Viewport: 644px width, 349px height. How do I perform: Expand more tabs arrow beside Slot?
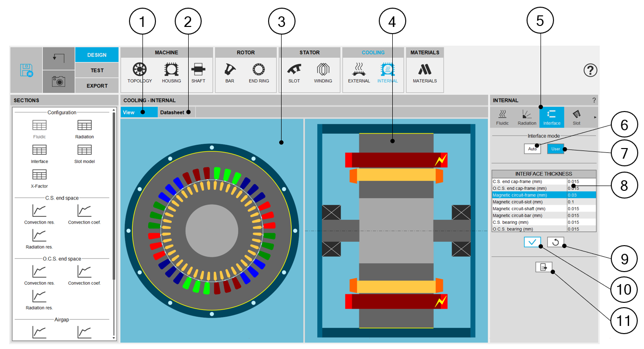coord(595,117)
